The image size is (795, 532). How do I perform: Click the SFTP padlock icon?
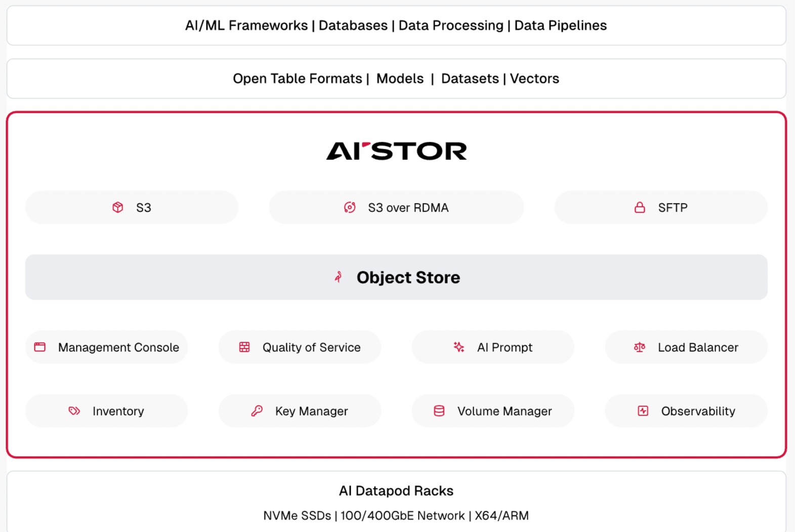tap(640, 208)
